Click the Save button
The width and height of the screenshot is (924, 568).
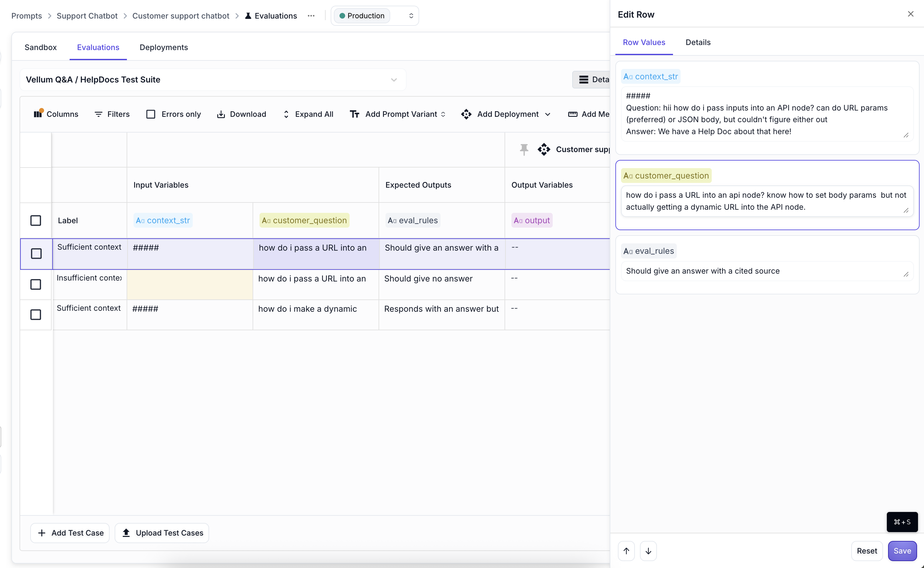tap(902, 551)
